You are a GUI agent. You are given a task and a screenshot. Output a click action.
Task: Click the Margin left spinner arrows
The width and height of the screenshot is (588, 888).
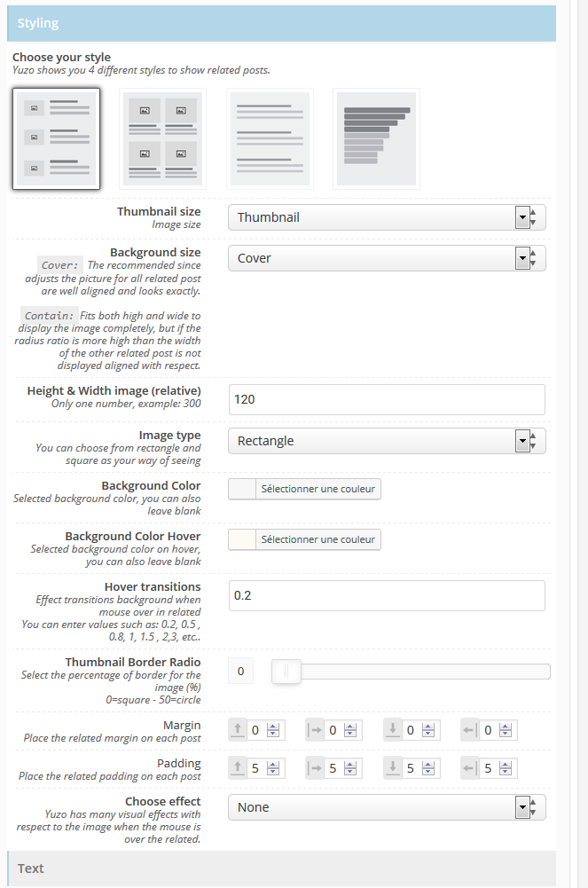tap(506, 731)
